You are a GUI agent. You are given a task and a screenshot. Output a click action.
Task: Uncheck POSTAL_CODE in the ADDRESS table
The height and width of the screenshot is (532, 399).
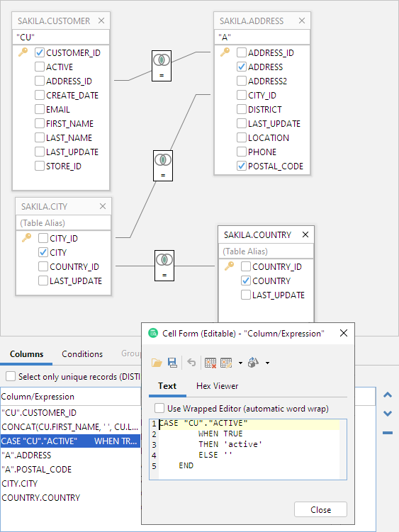tap(242, 166)
